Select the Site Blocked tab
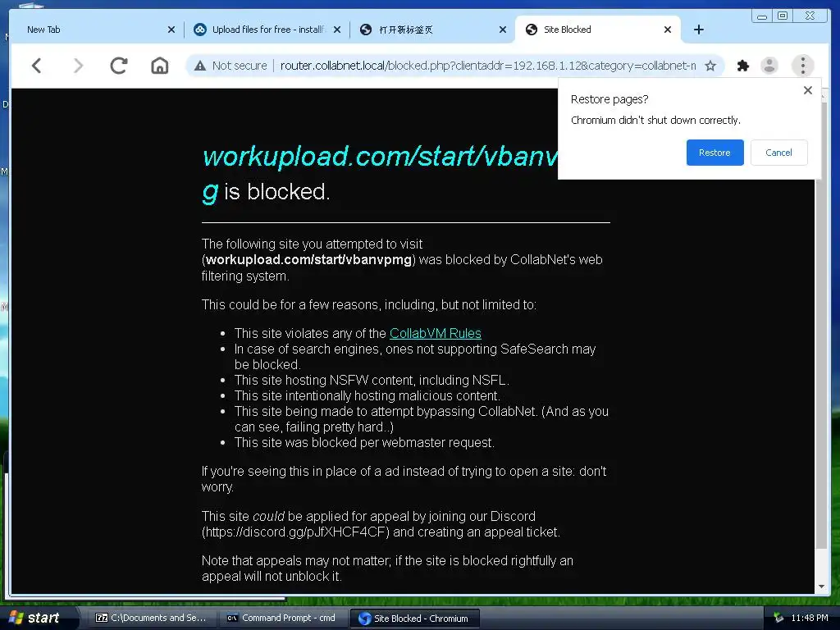Viewport: 840px width, 630px height. [x=597, y=30]
